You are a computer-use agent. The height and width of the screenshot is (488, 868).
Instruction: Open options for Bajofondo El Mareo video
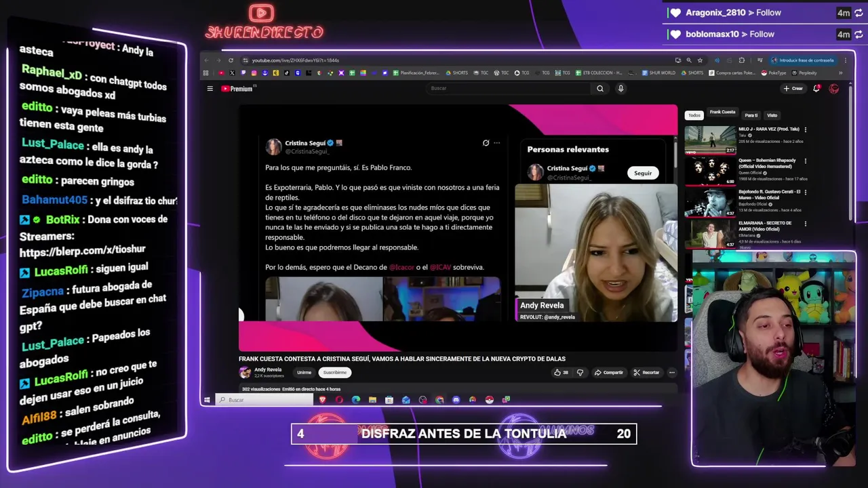[x=806, y=192]
